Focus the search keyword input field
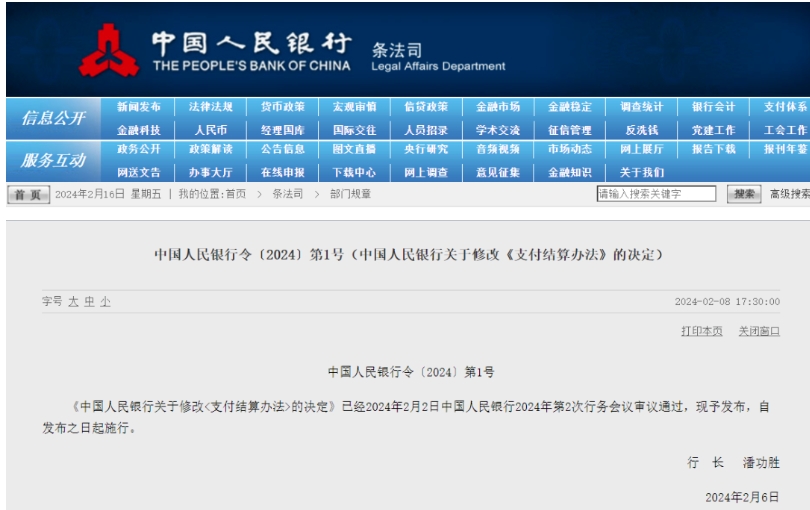Image resolution: width=810 pixels, height=510 pixels. 655,194
